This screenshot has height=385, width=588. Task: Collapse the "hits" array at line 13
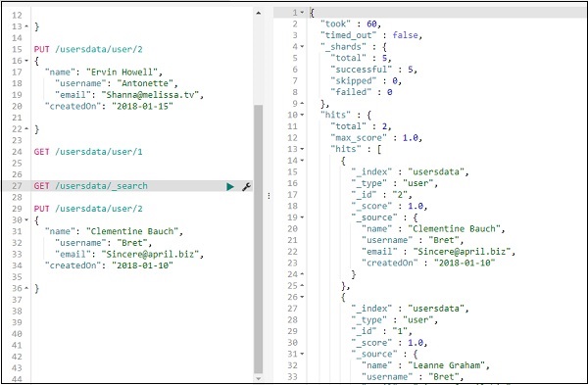(302, 149)
